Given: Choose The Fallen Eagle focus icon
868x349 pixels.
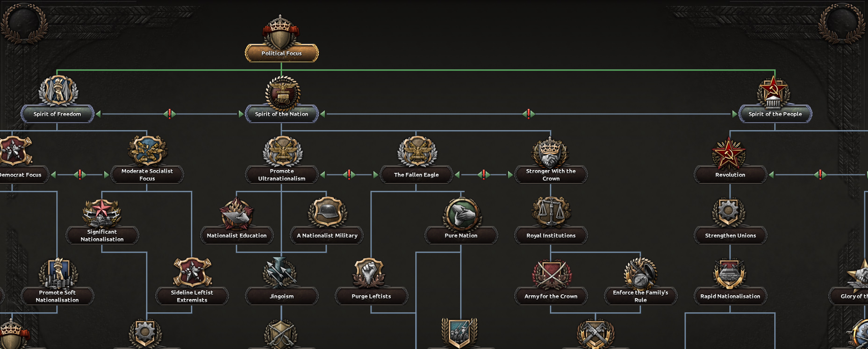Looking at the screenshot, I should point(417,151).
